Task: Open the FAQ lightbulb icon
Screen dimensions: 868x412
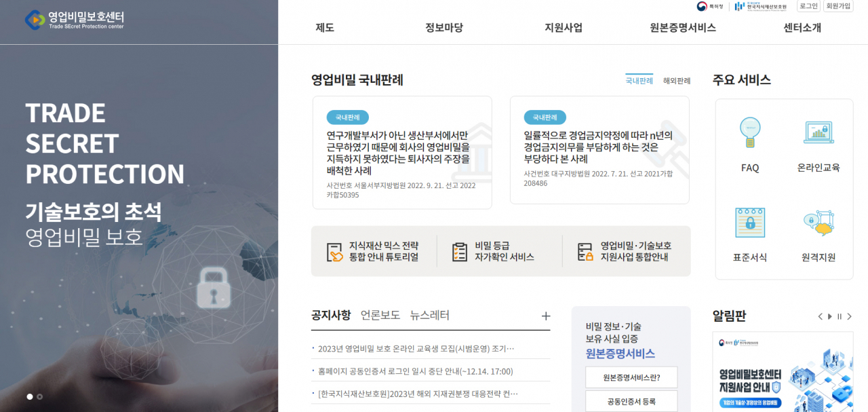Action: point(750,132)
